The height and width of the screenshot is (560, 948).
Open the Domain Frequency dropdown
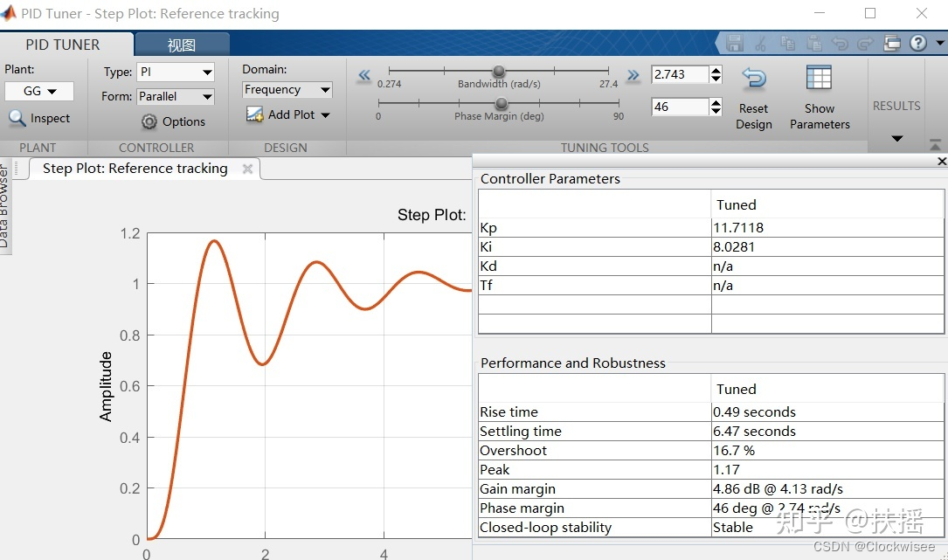[x=287, y=89]
